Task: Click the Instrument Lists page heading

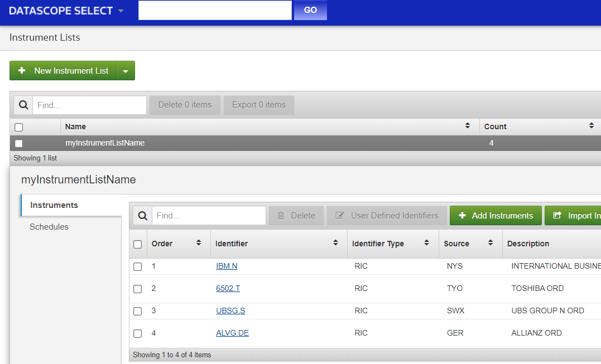Action: [45, 37]
